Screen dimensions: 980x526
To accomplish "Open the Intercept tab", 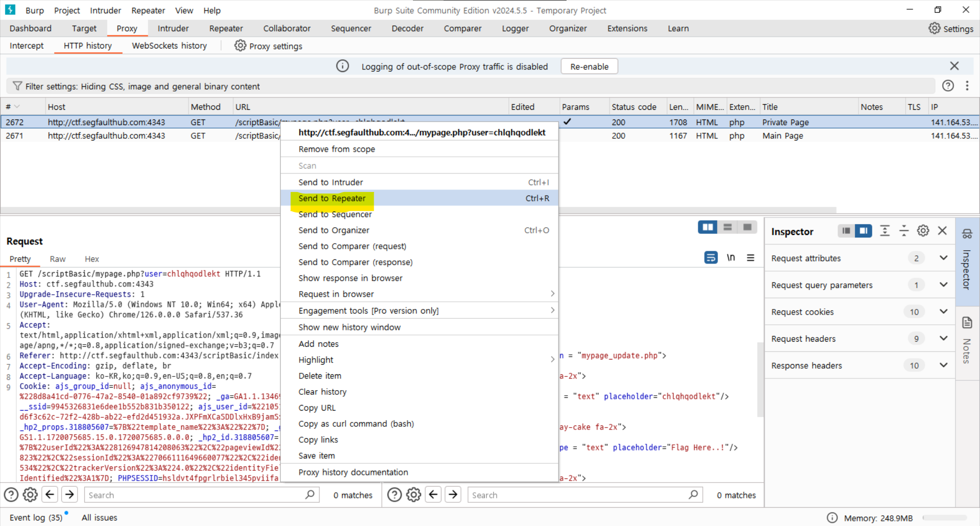I will pos(27,46).
